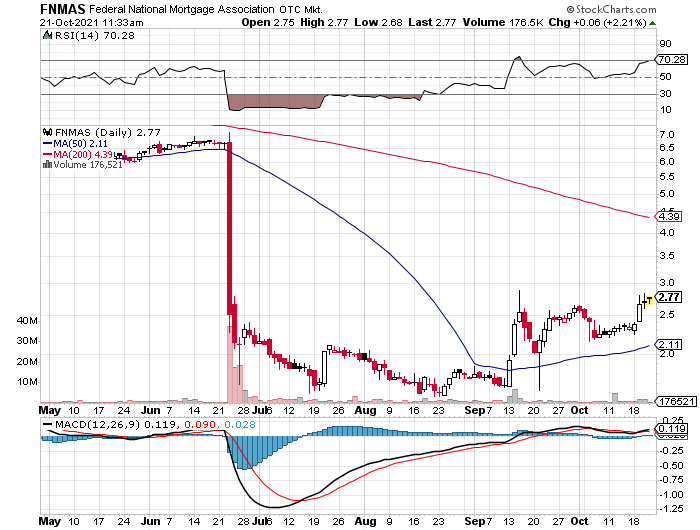Screen dimensions: 700x530
Task: Click the black MACD legend line
Action: click(47, 424)
